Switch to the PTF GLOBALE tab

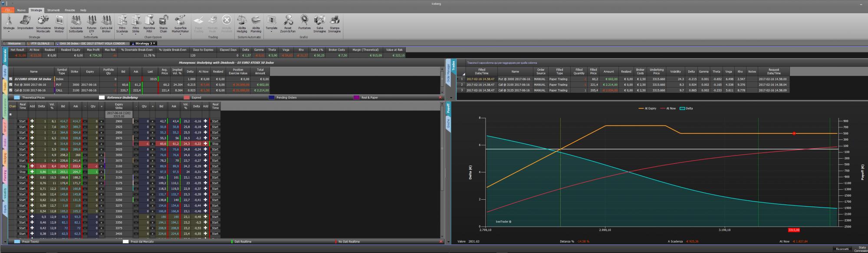coord(40,43)
